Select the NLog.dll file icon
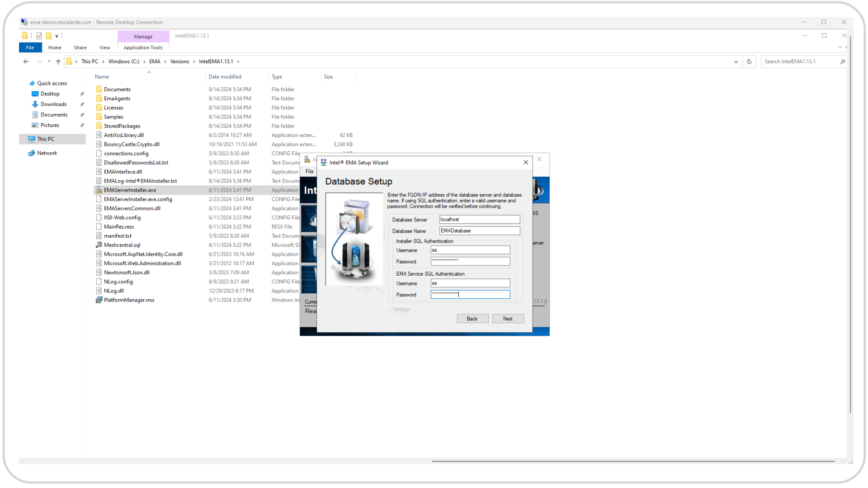This screenshot has height=488, width=868. (x=99, y=291)
